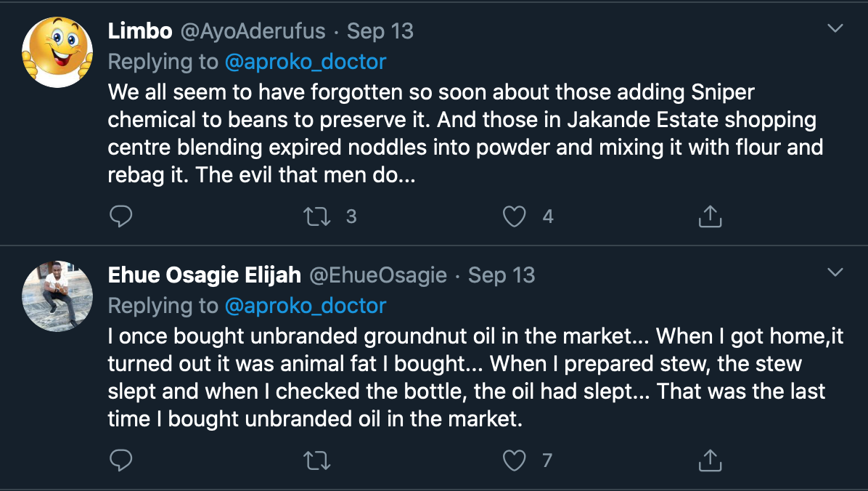The image size is (868, 491).
Task: Like Limbo's tweet about beans
Action: [514, 216]
